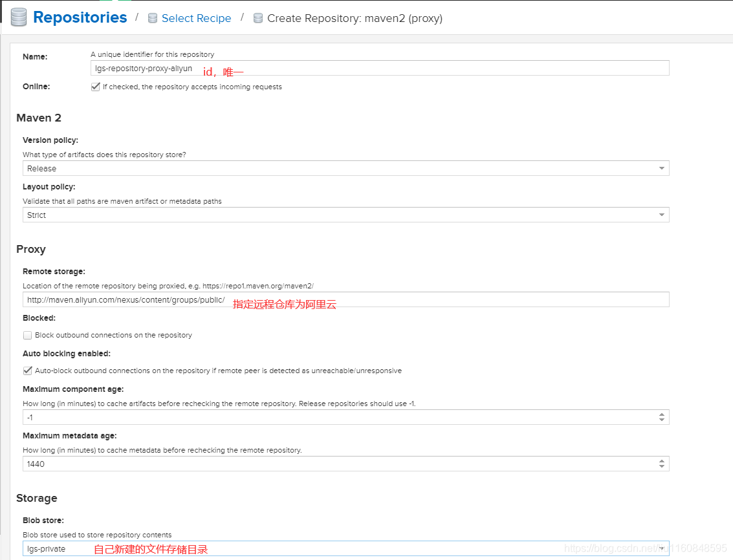733x560 pixels.
Task: Click the Select Recipe breadcrumb icon
Action: click(153, 18)
